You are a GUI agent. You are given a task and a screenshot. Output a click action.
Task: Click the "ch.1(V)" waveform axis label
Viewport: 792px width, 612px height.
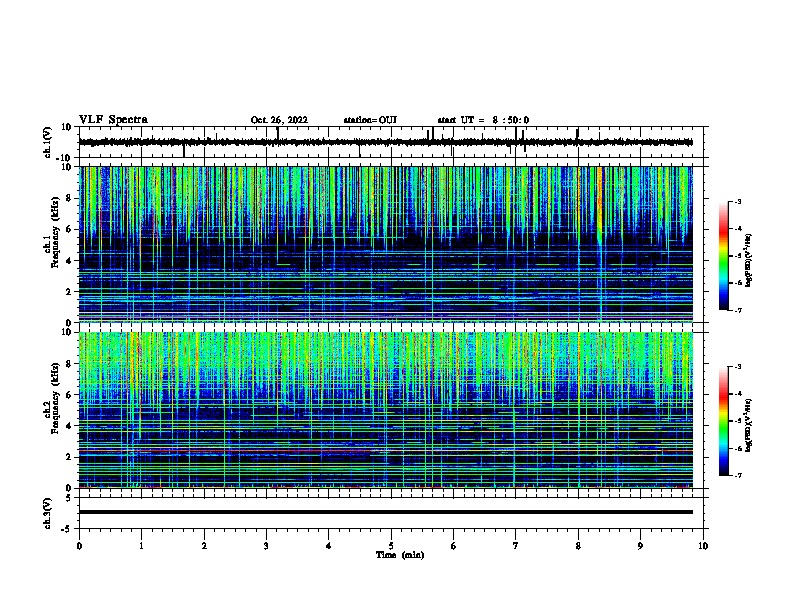tap(47, 142)
